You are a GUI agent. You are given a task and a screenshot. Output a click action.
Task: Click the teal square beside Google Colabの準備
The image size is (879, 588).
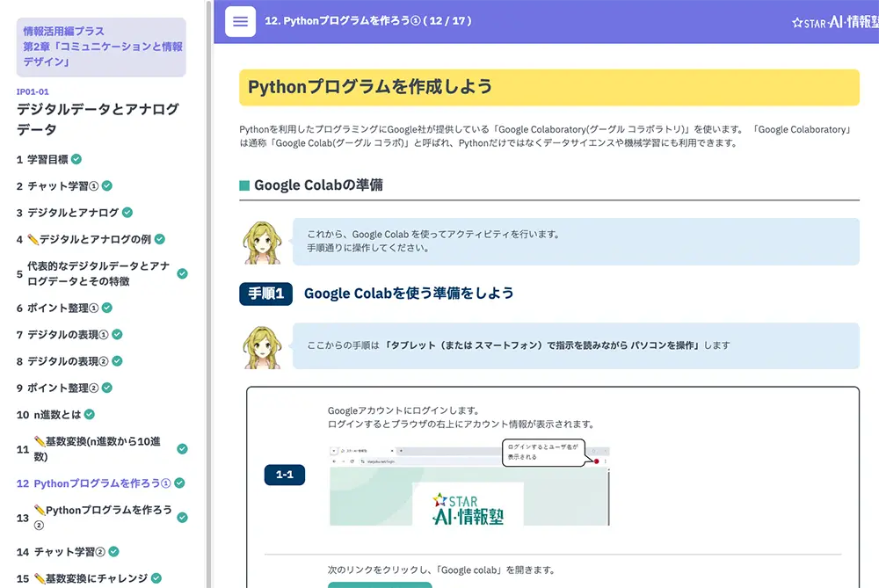point(244,185)
